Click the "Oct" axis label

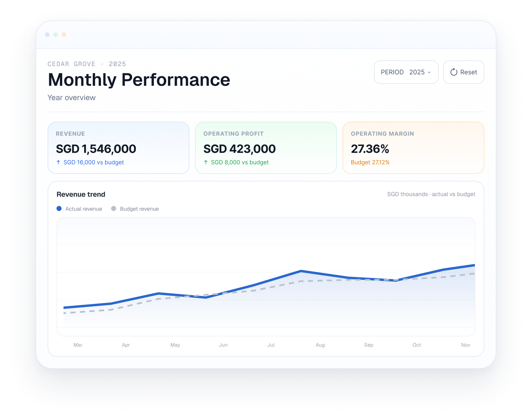pyautogui.click(x=417, y=345)
